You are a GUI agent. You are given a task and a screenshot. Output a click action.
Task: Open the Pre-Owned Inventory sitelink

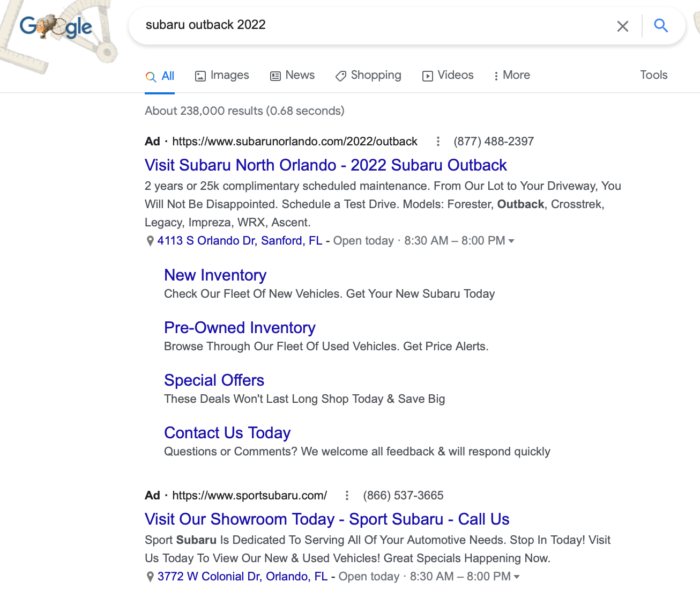pos(240,328)
